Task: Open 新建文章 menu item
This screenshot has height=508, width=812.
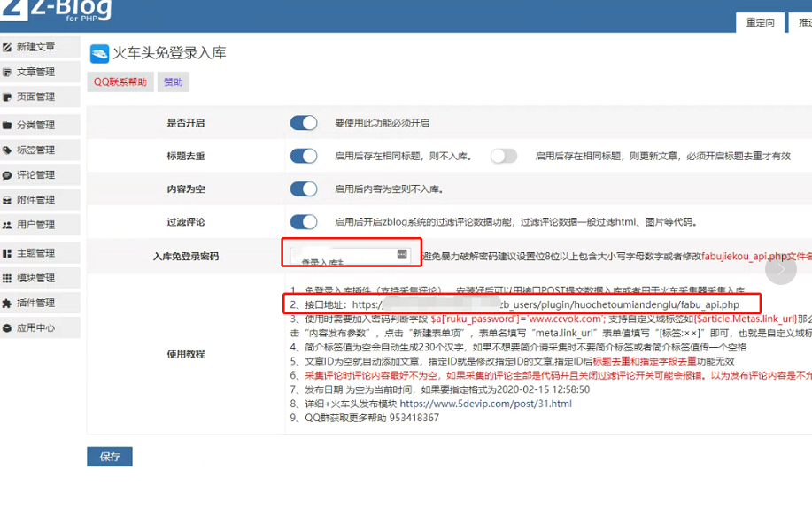Action: [x=40, y=47]
